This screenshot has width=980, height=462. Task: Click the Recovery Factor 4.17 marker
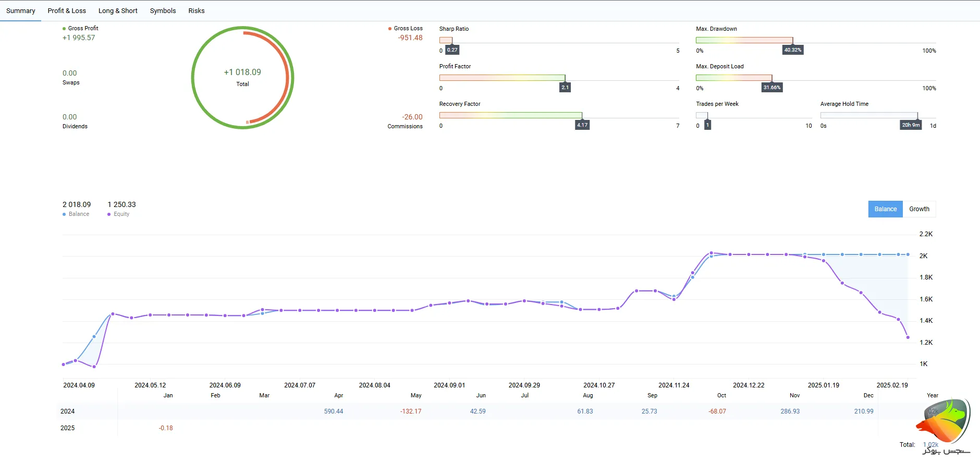pyautogui.click(x=582, y=125)
